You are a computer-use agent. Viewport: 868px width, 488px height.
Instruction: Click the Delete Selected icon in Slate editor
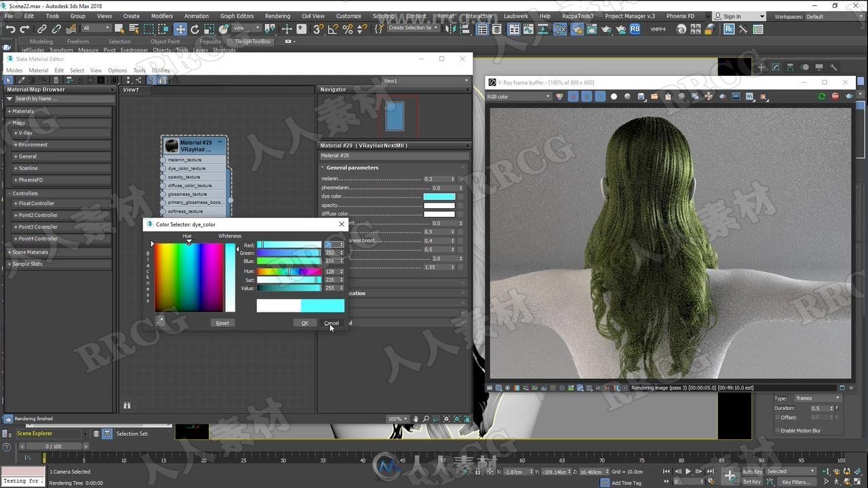coord(56,80)
